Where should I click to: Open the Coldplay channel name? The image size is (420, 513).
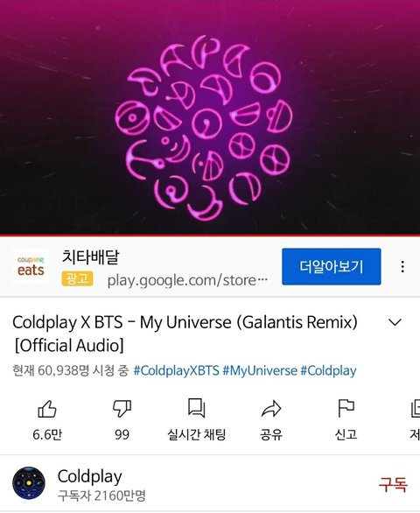pos(89,476)
